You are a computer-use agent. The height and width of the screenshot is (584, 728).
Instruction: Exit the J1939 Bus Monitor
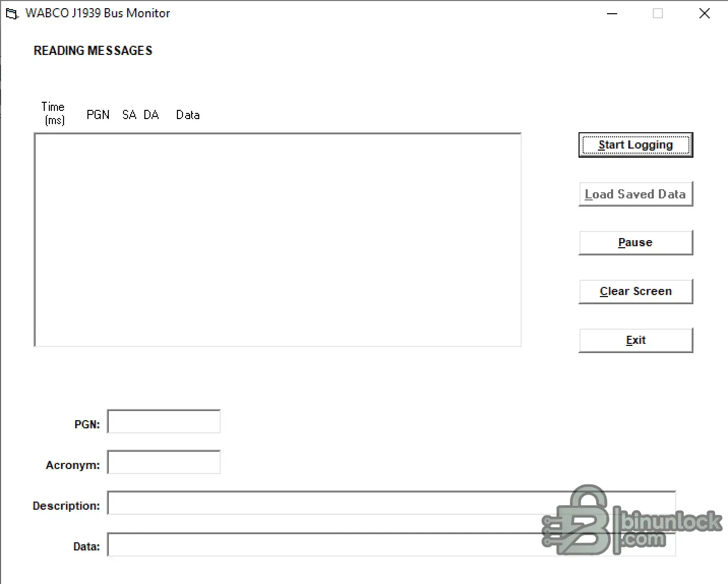[x=635, y=340]
